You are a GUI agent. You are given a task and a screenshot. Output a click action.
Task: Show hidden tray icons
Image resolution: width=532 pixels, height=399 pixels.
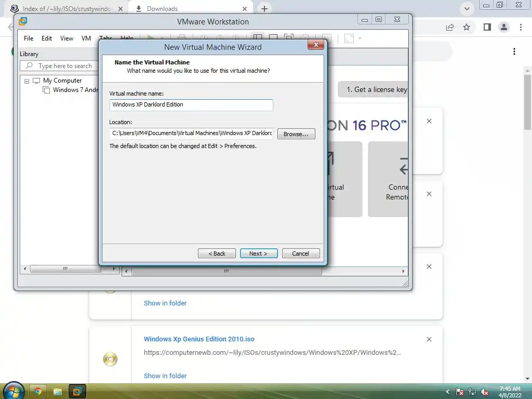click(x=447, y=392)
